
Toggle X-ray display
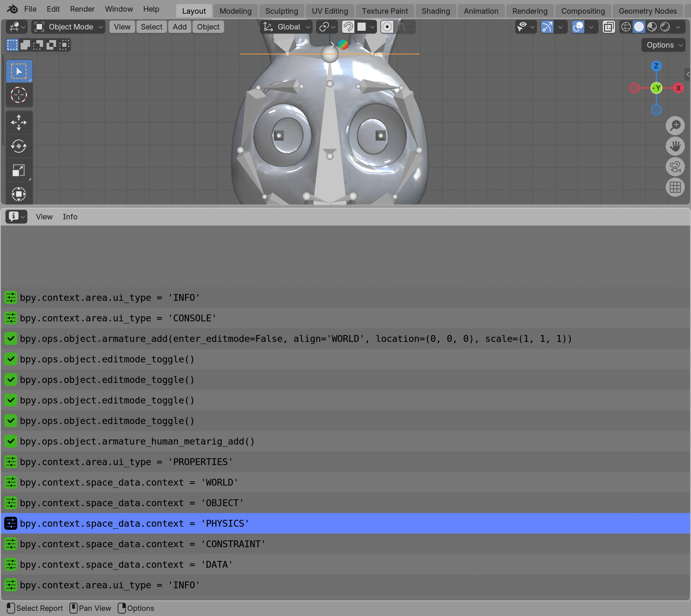609,27
